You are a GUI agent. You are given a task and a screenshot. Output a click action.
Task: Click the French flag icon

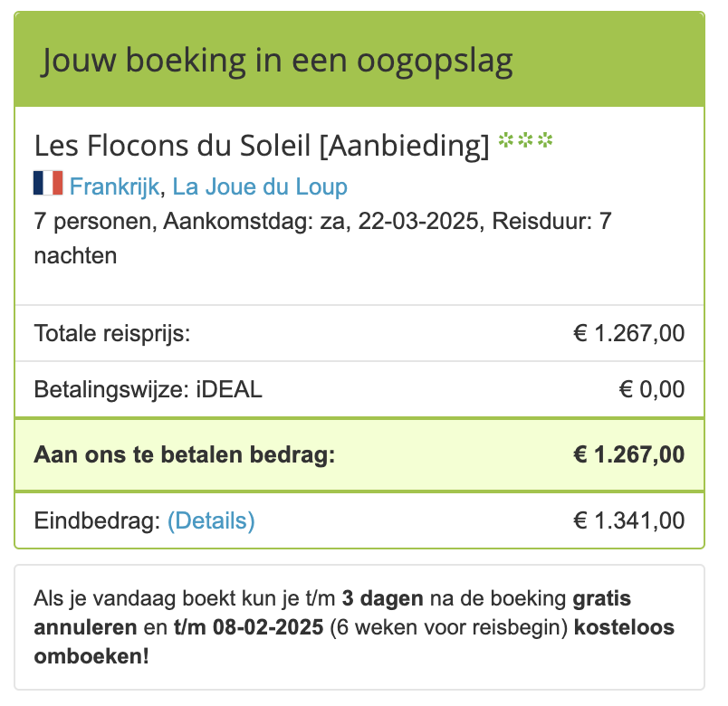(47, 184)
